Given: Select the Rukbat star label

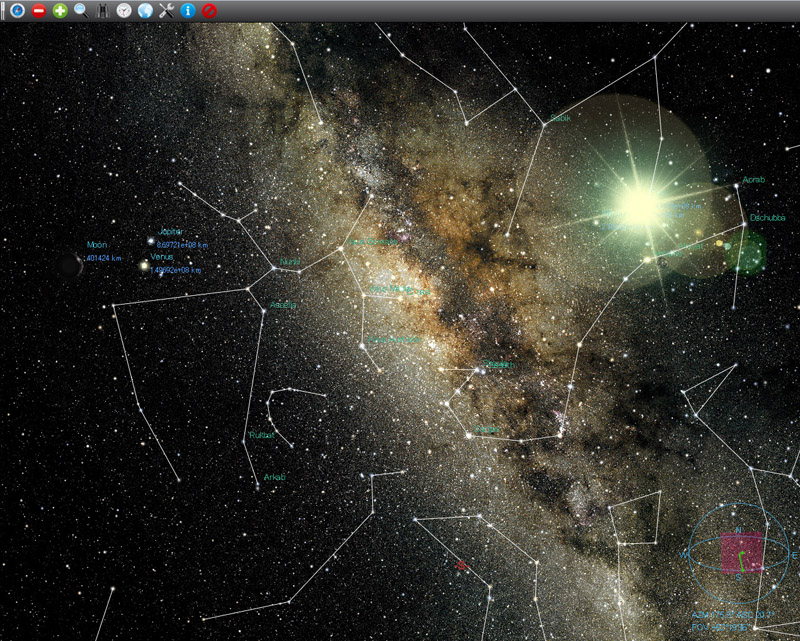Looking at the screenshot, I should pyautogui.click(x=262, y=435).
